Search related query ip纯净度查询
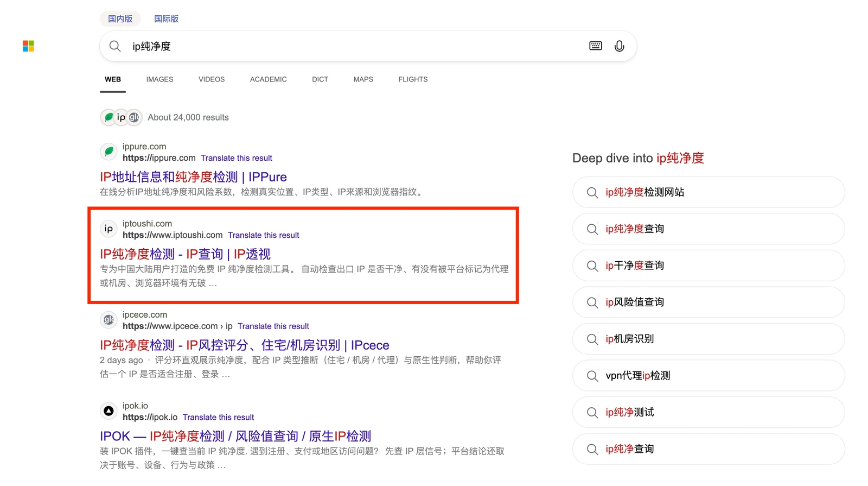This screenshot has width=868, height=486. (709, 229)
